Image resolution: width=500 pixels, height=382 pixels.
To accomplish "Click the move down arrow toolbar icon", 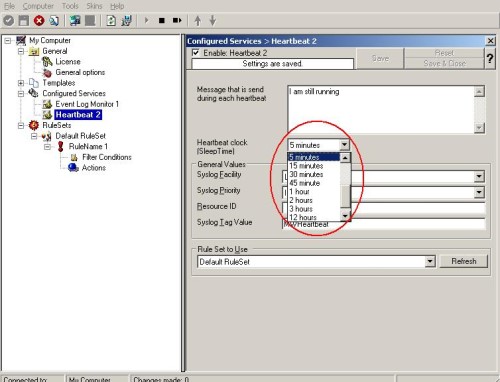I will click(x=213, y=21).
